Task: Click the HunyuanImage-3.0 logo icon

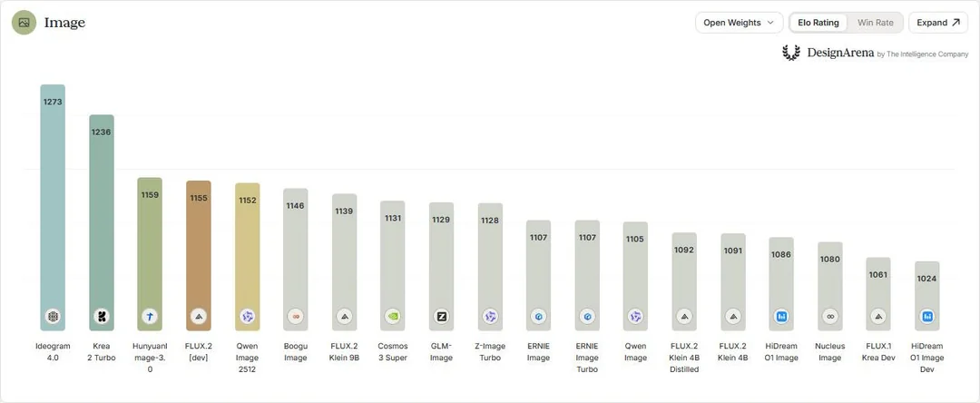Action: [150, 317]
